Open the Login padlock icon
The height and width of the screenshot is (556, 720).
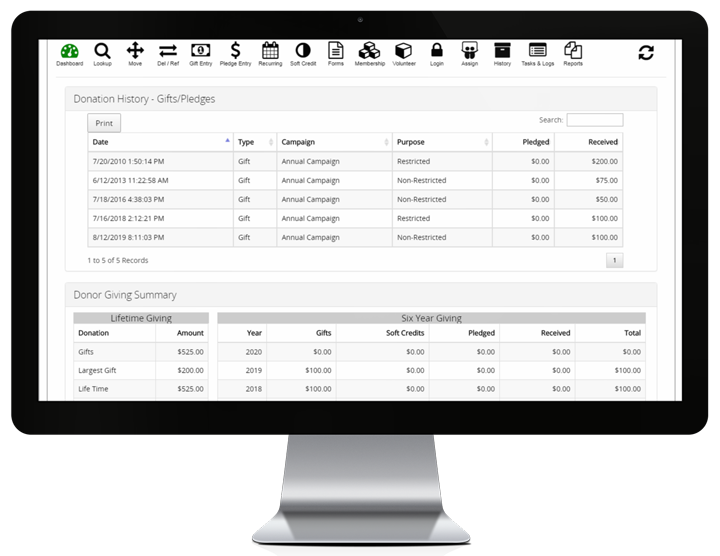coord(437,55)
